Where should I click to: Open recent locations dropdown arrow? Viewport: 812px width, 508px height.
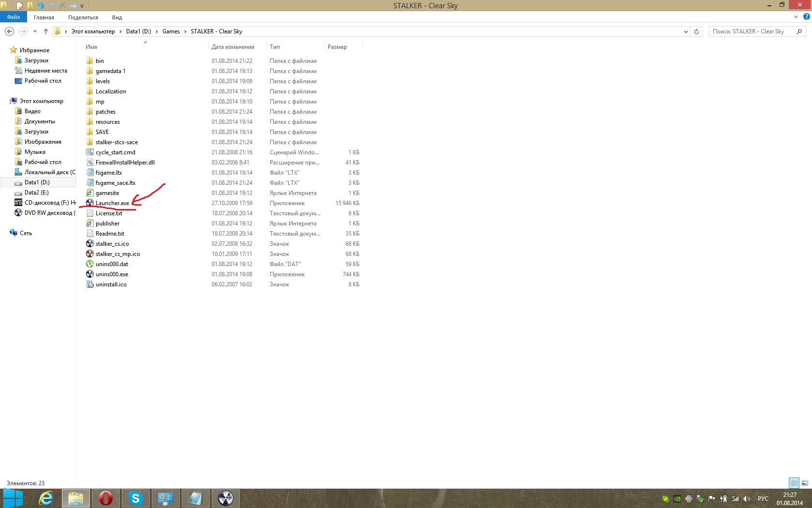point(35,31)
